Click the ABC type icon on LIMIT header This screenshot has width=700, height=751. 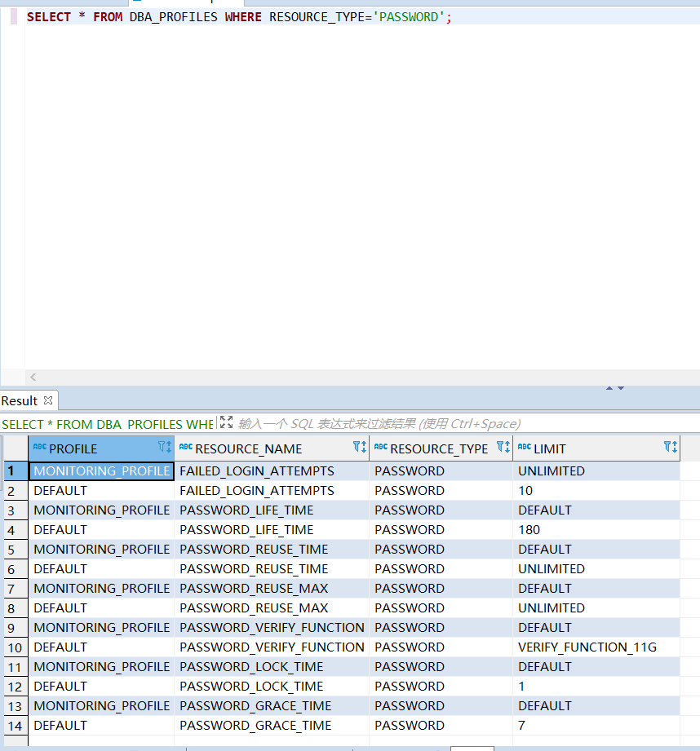click(525, 447)
